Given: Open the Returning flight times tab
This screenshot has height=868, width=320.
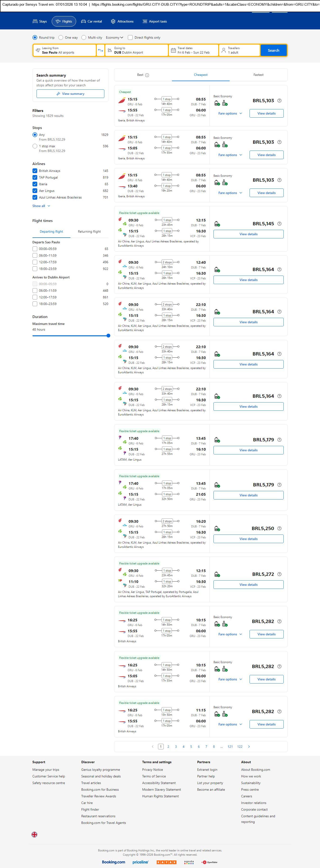Looking at the screenshot, I should tap(89, 231).
